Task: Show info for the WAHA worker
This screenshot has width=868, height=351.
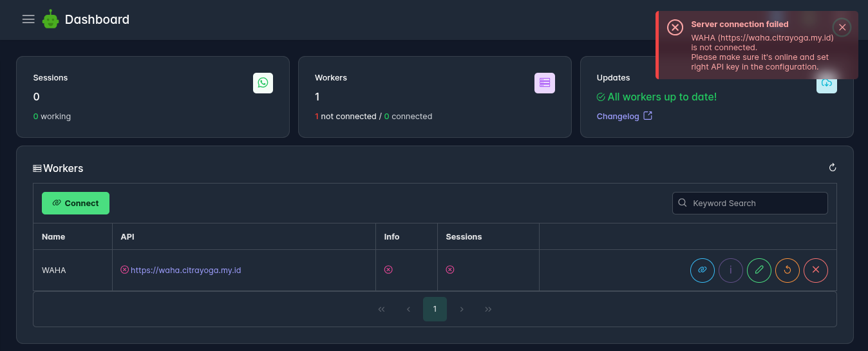Action: [731, 270]
